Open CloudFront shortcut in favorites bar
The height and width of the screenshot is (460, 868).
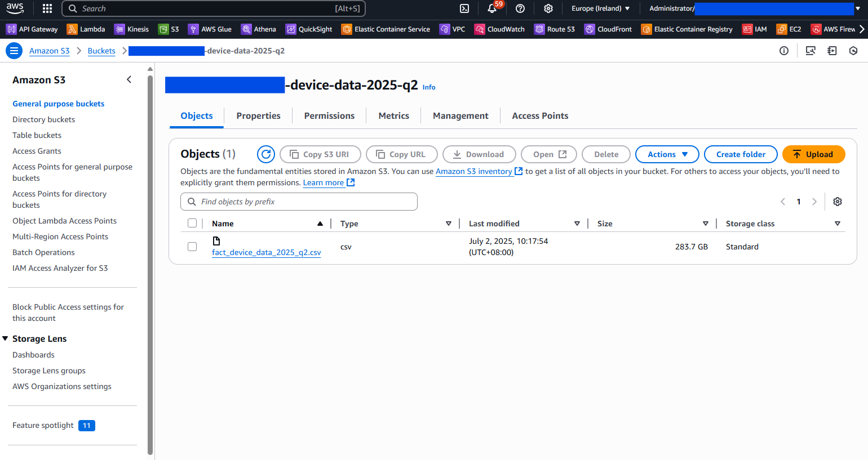tap(608, 29)
